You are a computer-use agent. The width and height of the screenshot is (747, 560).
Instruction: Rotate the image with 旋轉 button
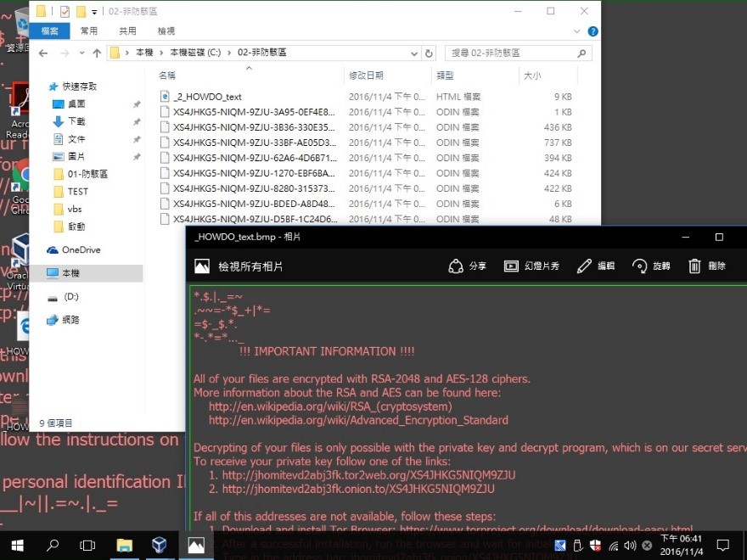tap(640, 266)
